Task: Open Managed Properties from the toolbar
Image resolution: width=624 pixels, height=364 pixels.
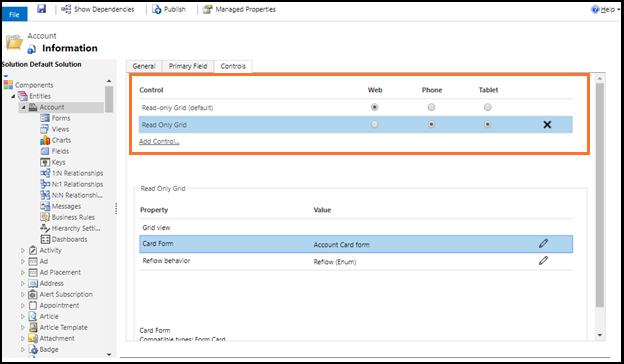Action: point(239,9)
